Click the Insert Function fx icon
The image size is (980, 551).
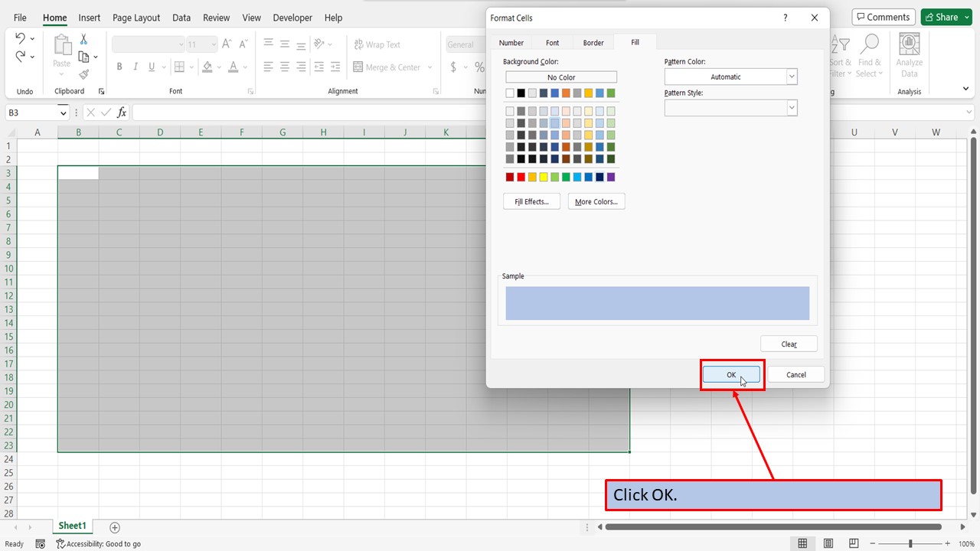121,112
